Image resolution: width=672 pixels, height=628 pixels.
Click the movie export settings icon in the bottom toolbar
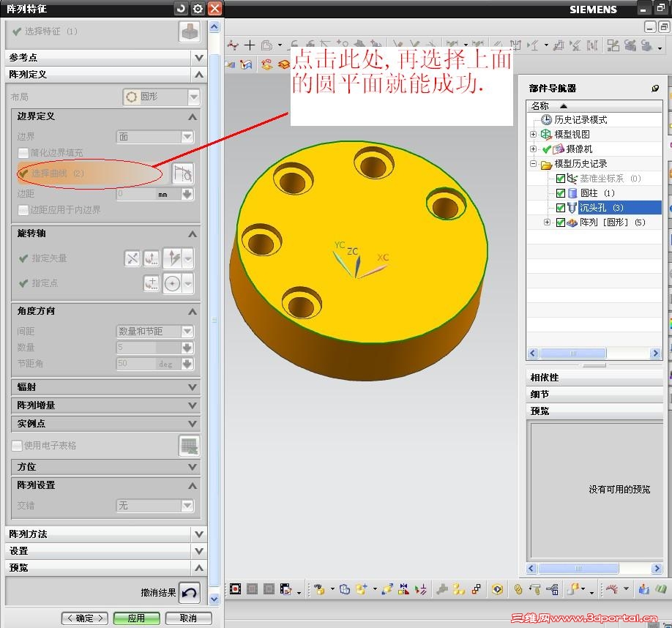click(286, 589)
